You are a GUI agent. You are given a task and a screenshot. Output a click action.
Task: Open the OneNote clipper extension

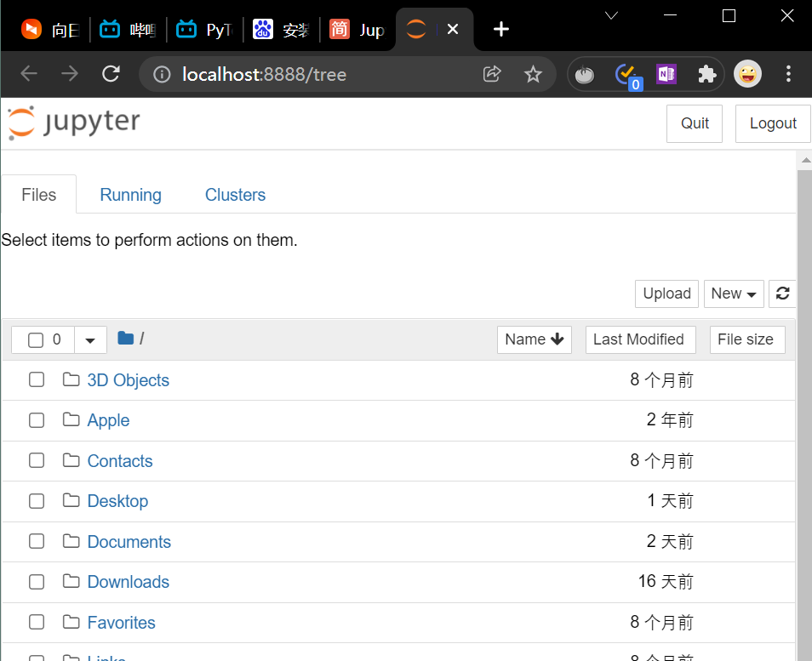(666, 75)
